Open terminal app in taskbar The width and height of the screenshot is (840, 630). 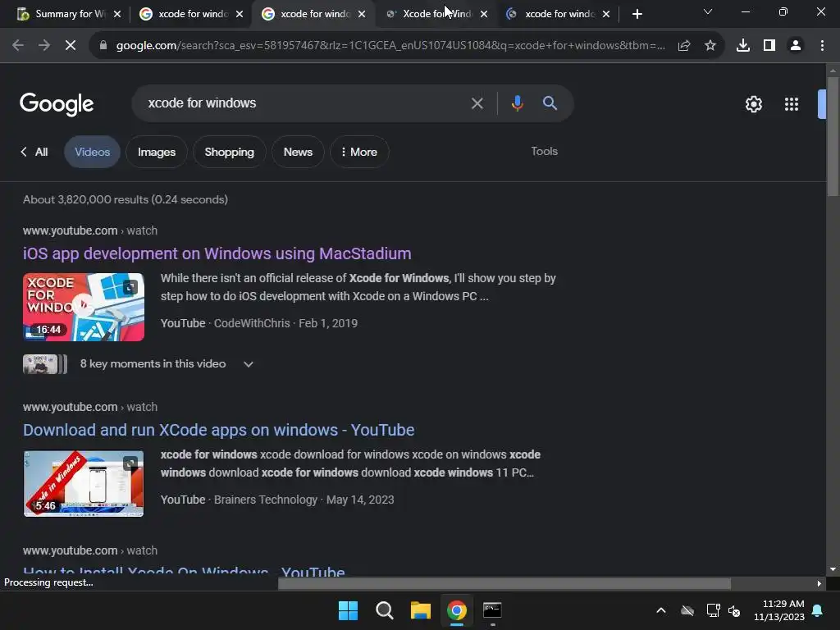coord(492,610)
